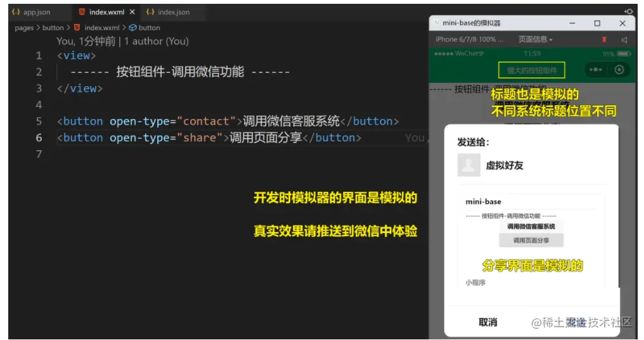
Task: Click the HTML5 icon on index.wxml tab
Action: coord(82,12)
